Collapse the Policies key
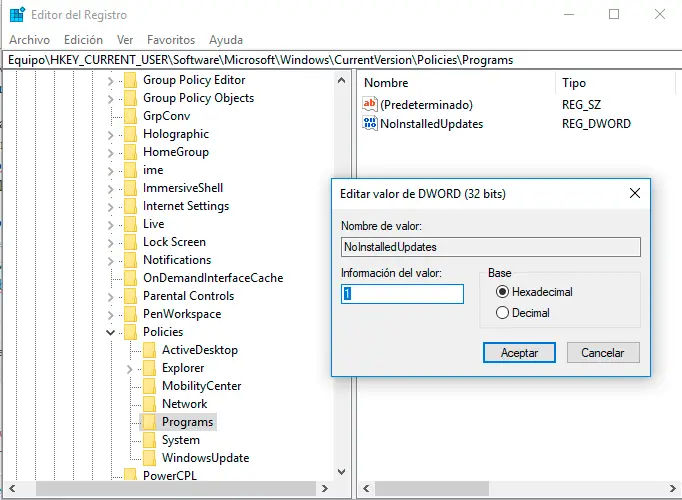Screen dimensions: 682x500 (110, 333)
